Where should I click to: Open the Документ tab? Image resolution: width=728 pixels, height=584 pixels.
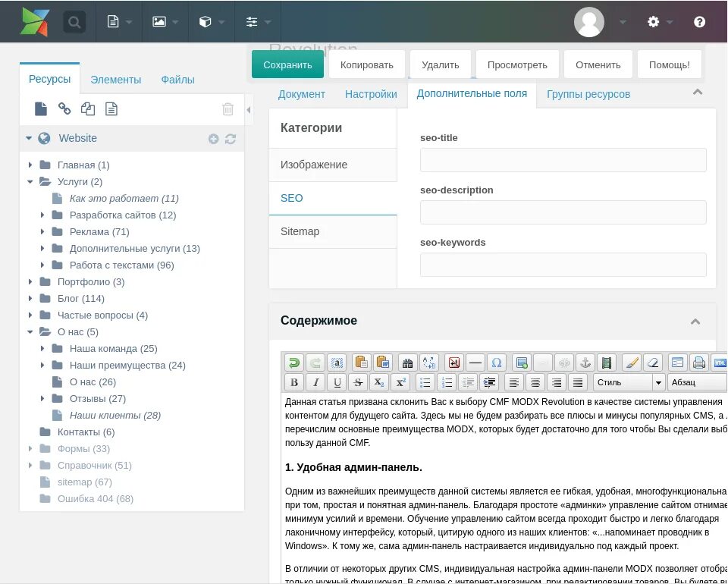[301, 94]
